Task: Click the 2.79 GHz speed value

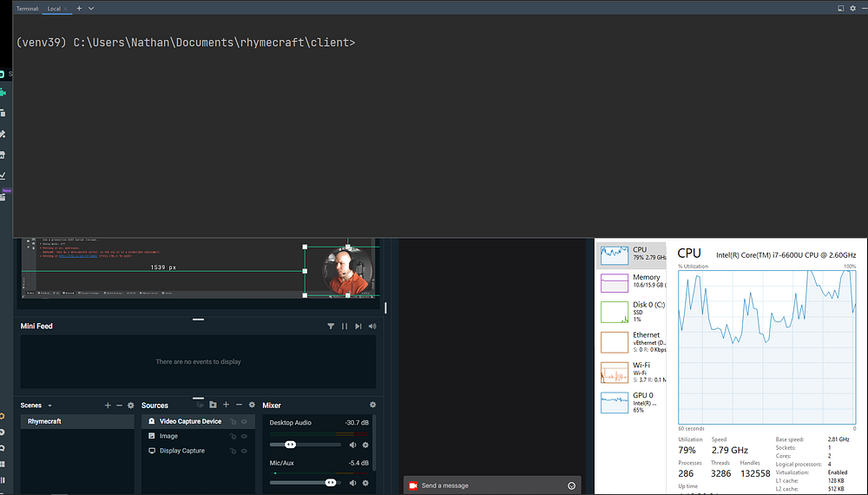Action: pyautogui.click(x=730, y=450)
